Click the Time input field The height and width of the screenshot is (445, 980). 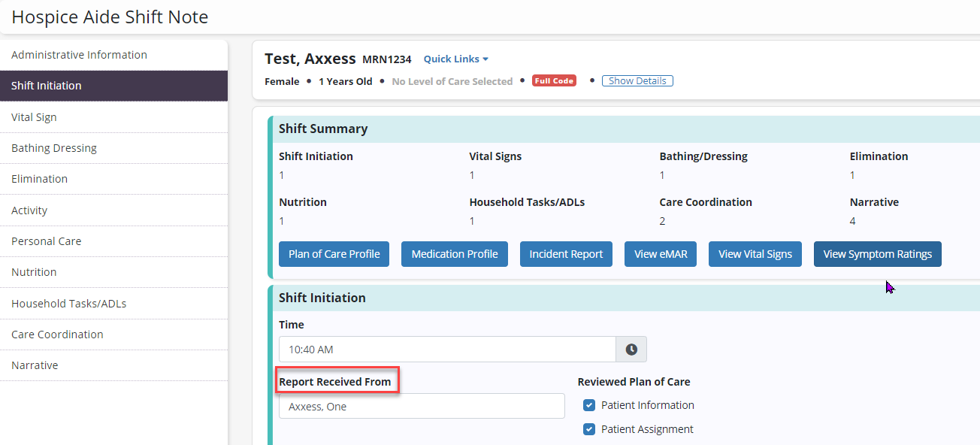[x=446, y=350]
